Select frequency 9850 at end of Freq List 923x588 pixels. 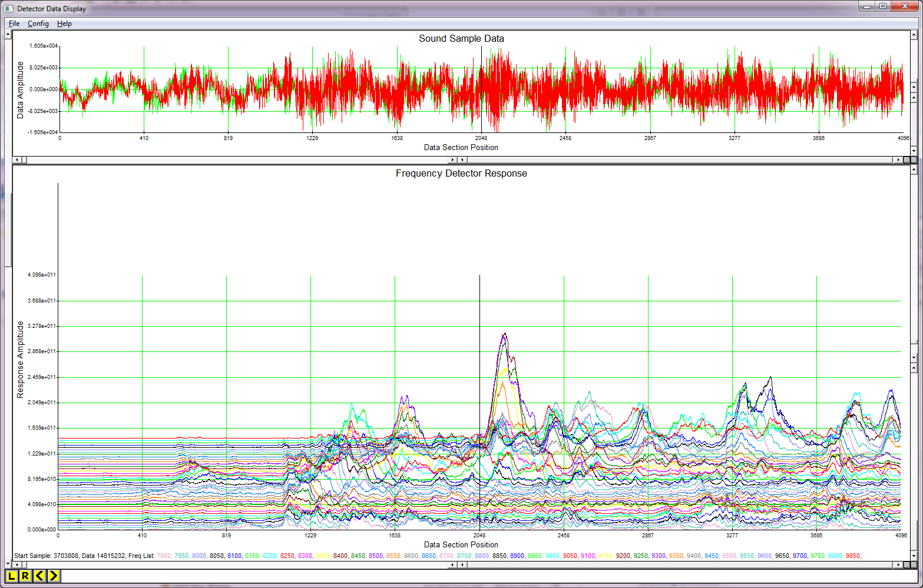click(x=854, y=555)
